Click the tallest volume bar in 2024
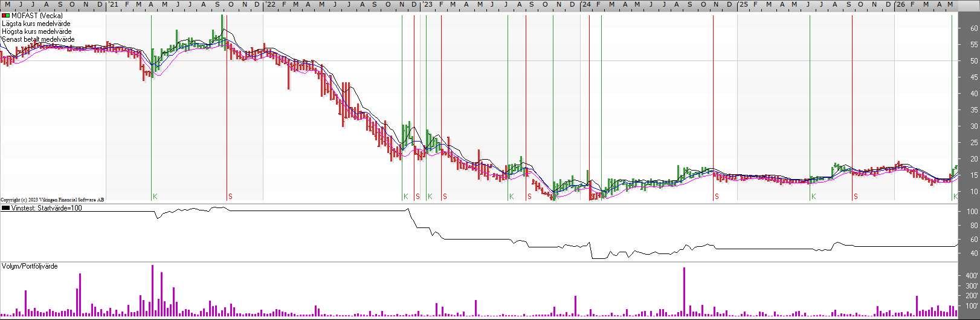This screenshot has height=320, width=980. pyautogui.click(x=684, y=292)
